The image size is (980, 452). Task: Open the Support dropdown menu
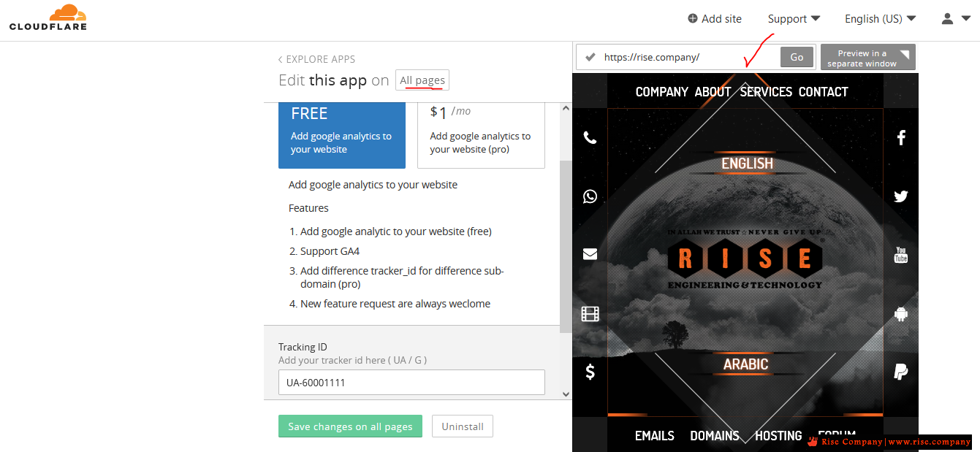coord(794,19)
